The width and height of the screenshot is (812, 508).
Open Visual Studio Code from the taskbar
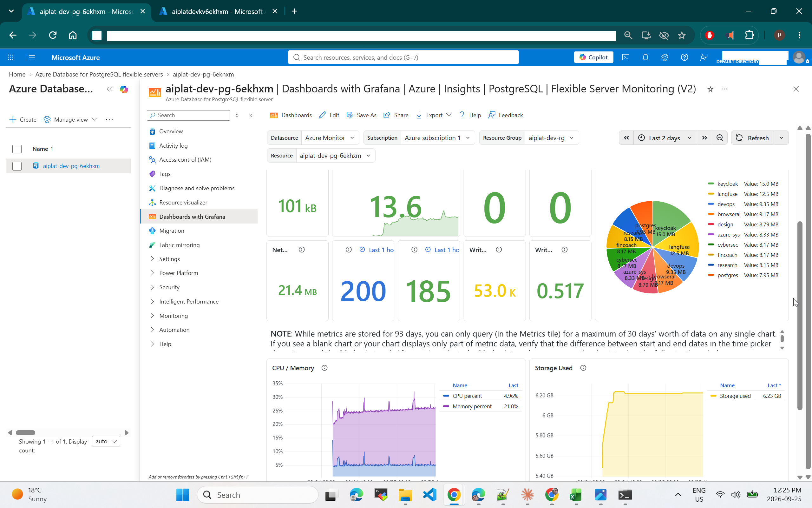click(429, 495)
